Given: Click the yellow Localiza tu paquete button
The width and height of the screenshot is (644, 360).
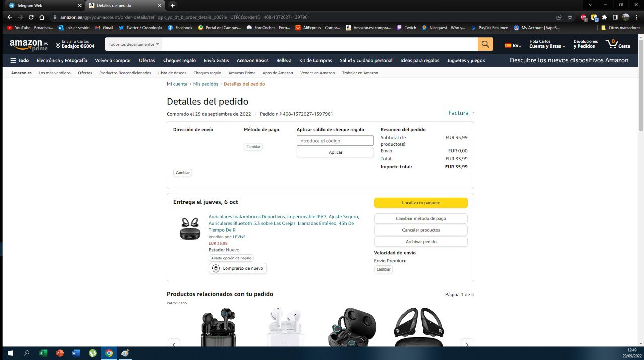Looking at the screenshot, I should click(421, 203).
